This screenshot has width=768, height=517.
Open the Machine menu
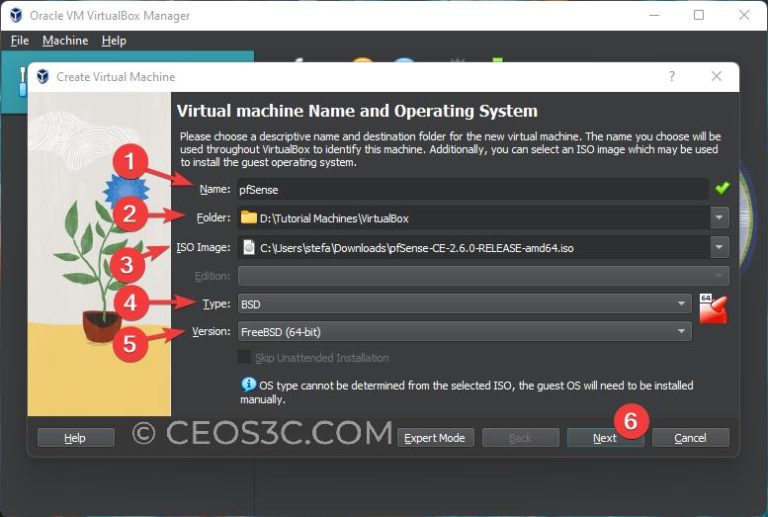click(65, 41)
